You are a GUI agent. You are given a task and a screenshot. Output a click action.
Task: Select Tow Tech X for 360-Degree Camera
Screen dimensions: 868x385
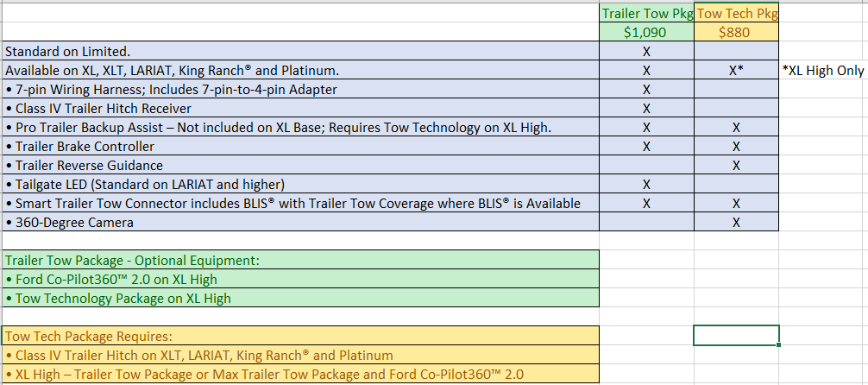click(736, 222)
